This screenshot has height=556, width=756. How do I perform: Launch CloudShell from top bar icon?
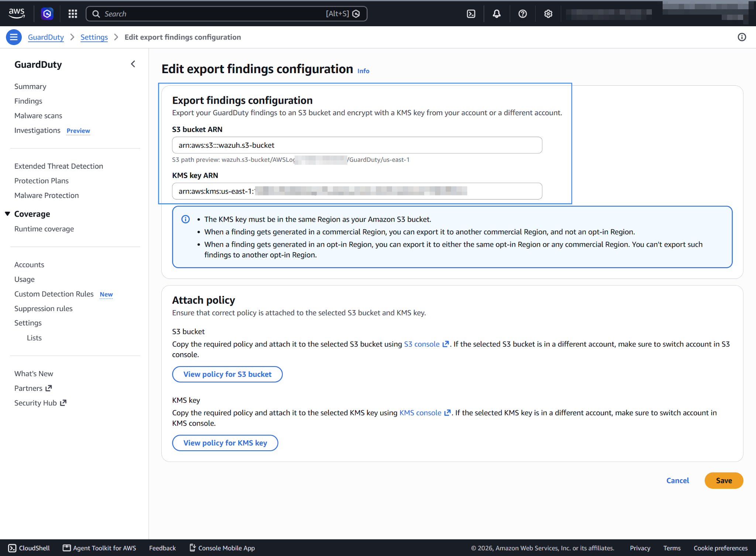pos(471,14)
